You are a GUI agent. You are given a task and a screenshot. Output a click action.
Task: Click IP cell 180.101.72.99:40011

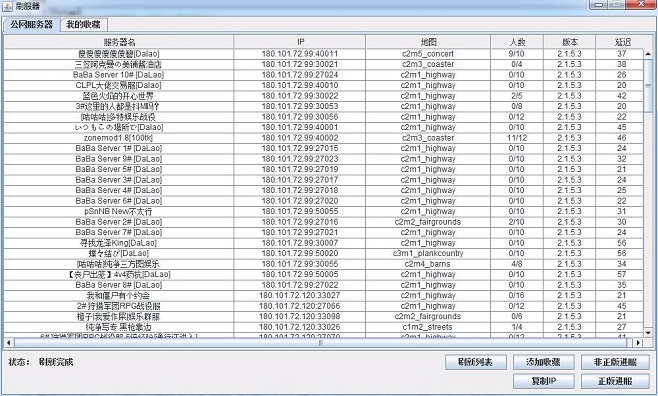300,54
